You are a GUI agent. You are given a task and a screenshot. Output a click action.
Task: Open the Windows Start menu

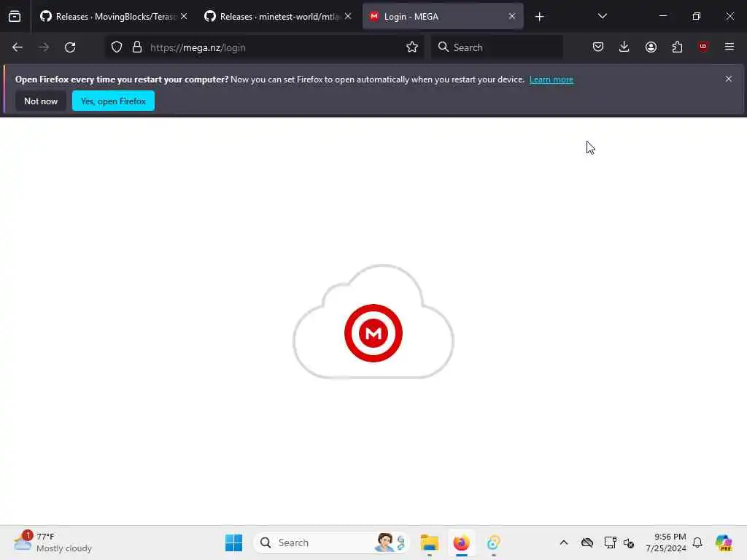233,542
